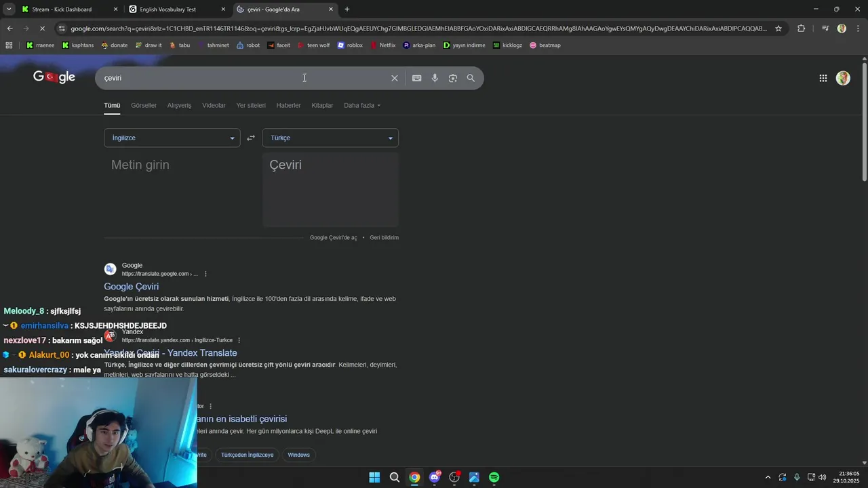
Task: Search by image with Google Lens
Action: (453, 78)
